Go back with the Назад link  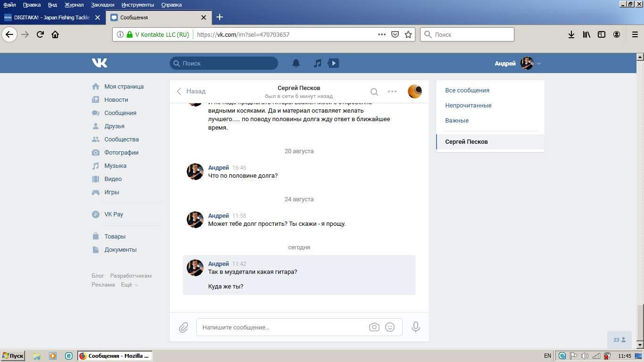[191, 91]
